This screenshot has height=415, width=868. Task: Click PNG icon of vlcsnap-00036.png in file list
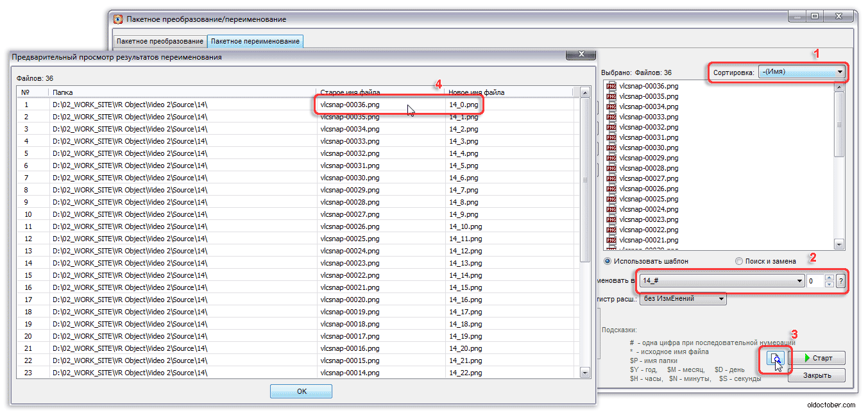coord(611,86)
